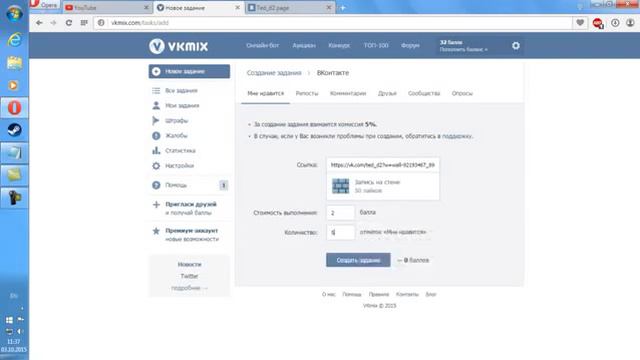Screen dimensions: 640x360
Task: Switch to the third browser tab
Action: [290, 8]
